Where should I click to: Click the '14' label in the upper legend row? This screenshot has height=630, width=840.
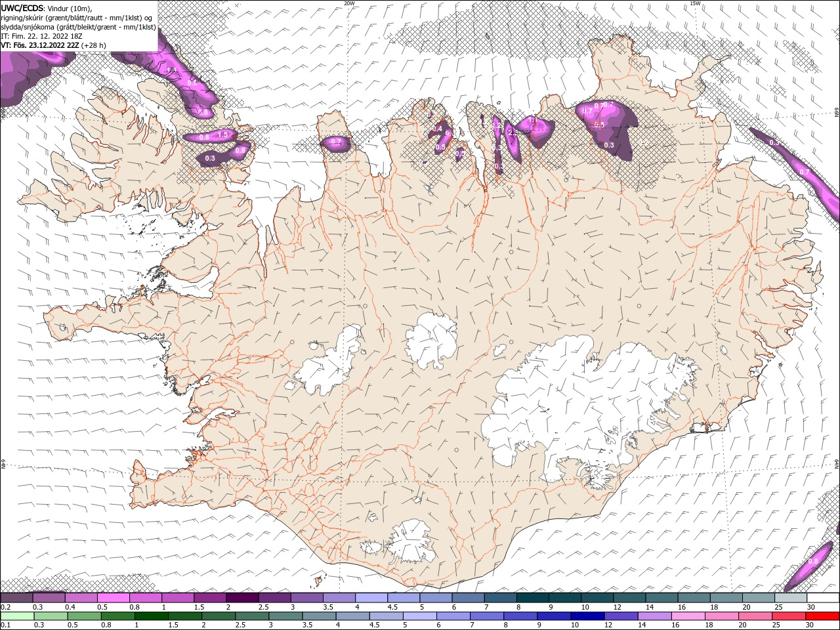click(x=648, y=607)
